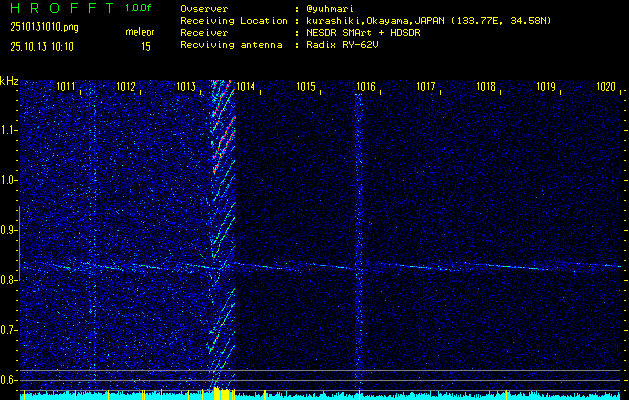Image resolution: width=629 pixels, height=400 pixels.
Task: Click the 0.8 frequency axis label
Action: coord(9,280)
